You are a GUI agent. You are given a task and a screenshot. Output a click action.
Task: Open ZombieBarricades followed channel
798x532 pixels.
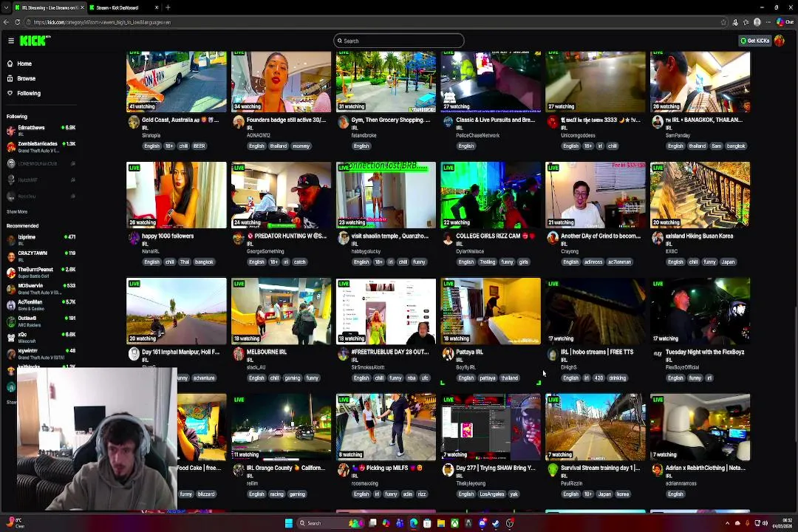(41, 146)
